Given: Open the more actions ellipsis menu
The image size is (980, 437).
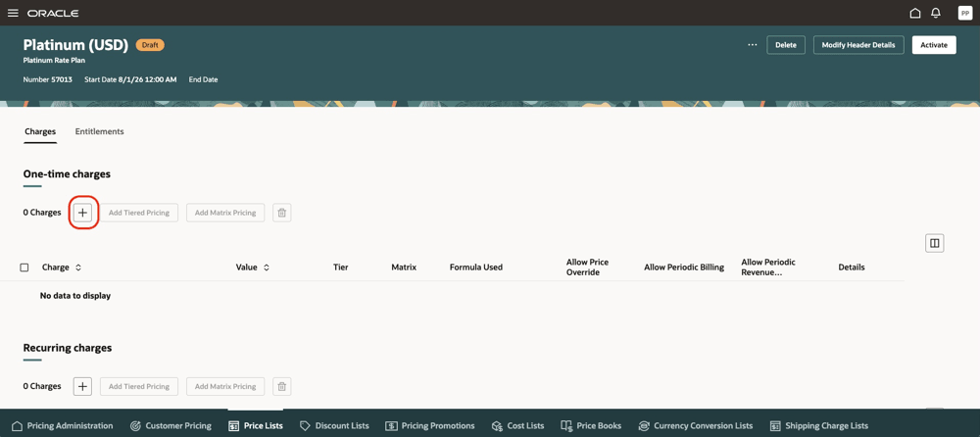Looking at the screenshot, I should pyautogui.click(x=753, y=45).
